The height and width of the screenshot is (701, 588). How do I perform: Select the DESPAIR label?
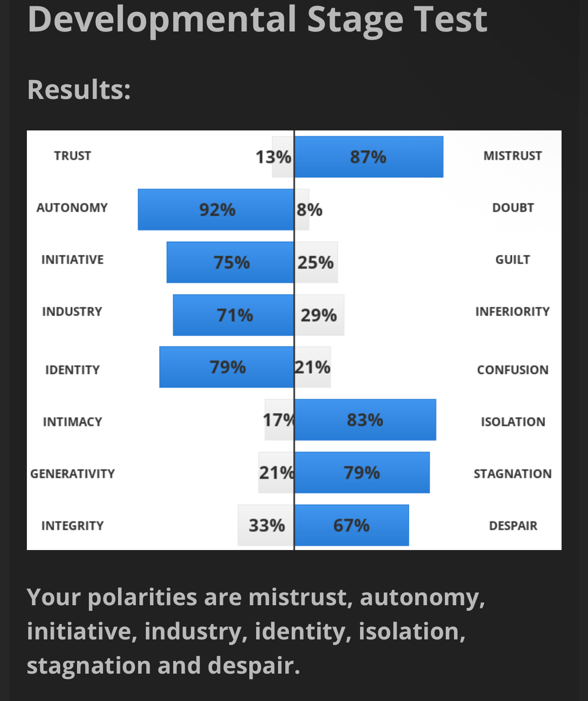[x=513, y=525]
